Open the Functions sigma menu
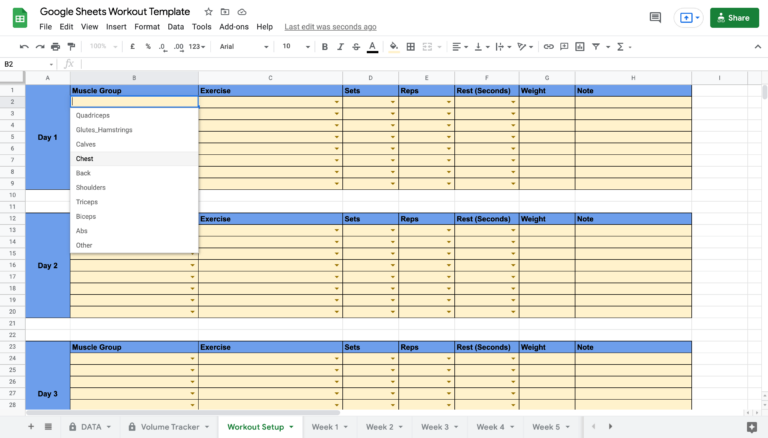This screenshot has height=438, width=768. (621, 47)
